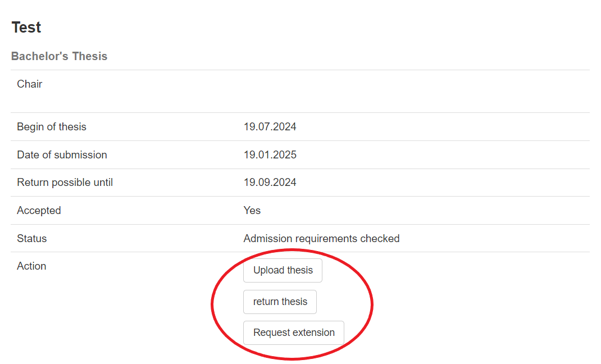Select the Admission requirements checked status text
This screenshot has width=601, height=364.
321,239
